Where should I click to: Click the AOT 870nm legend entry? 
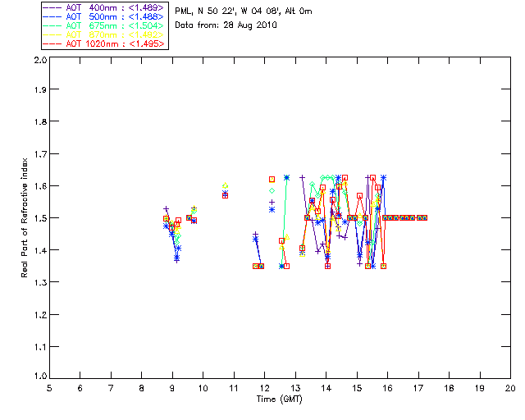click(104, 34)
